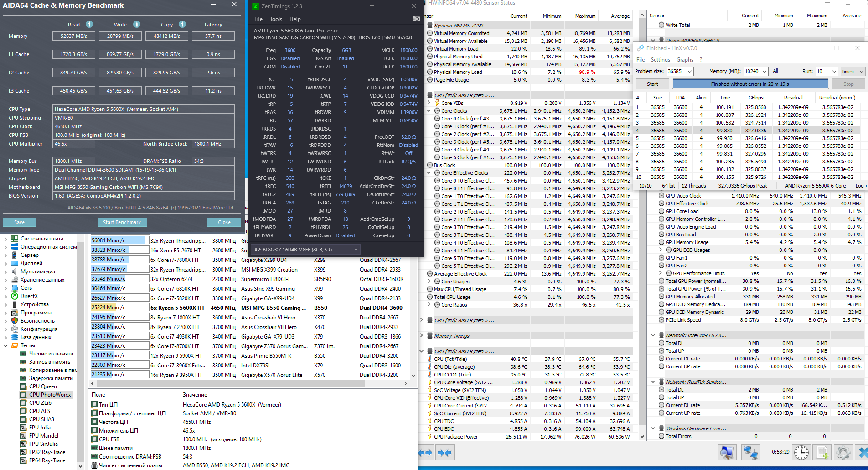
Task: Click Close button in AIDA64 benchmark window
Action: 224,222
